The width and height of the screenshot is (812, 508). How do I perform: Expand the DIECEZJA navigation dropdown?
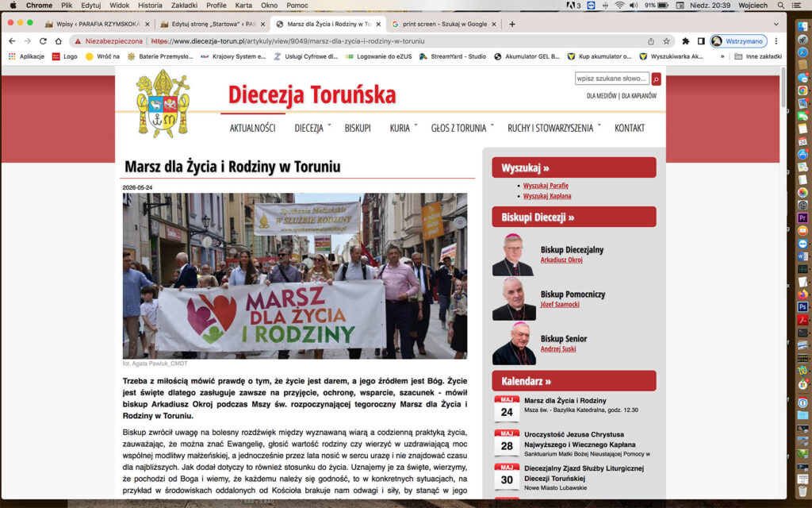point(312,128)
